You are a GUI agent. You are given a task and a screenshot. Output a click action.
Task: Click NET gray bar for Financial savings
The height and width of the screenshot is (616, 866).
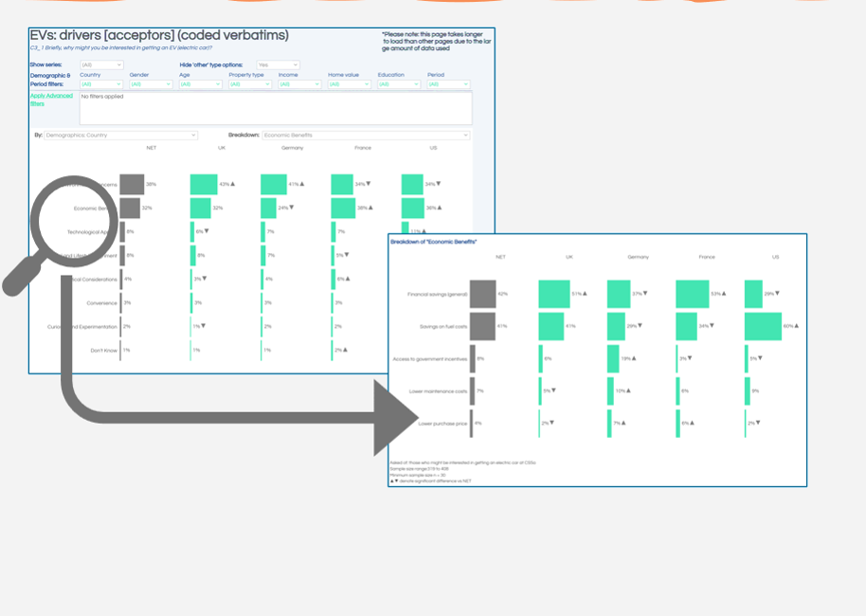coord(482,294)
